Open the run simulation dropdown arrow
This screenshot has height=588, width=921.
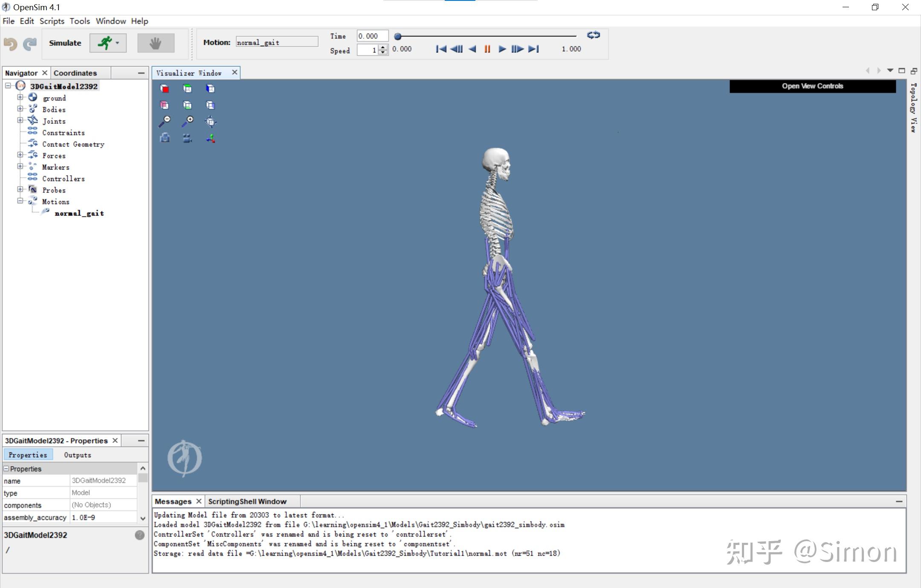point(117,43)
